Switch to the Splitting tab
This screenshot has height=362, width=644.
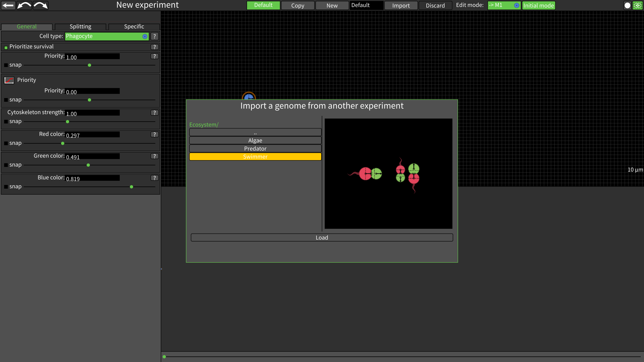click(80, 27)
